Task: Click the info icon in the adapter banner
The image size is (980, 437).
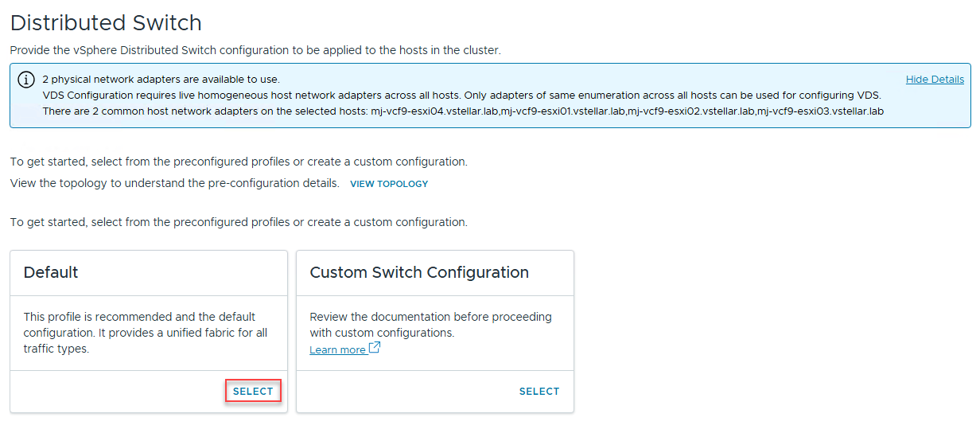Action: [27, 80]
